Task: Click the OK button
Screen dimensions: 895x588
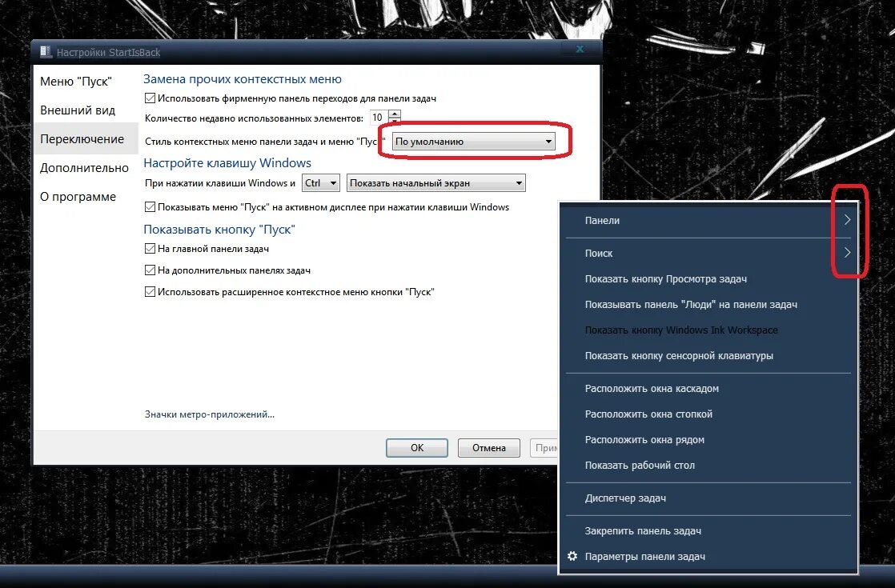Action: 417,448
